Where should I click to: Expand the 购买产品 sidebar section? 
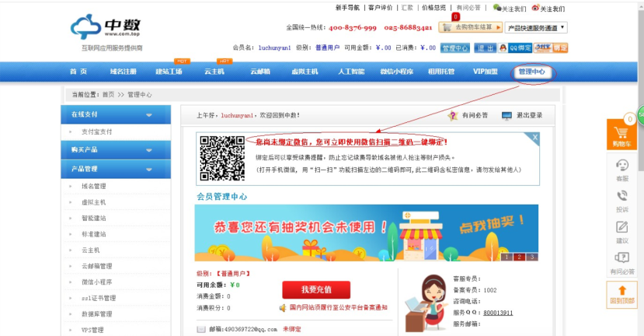coord(148,149)
